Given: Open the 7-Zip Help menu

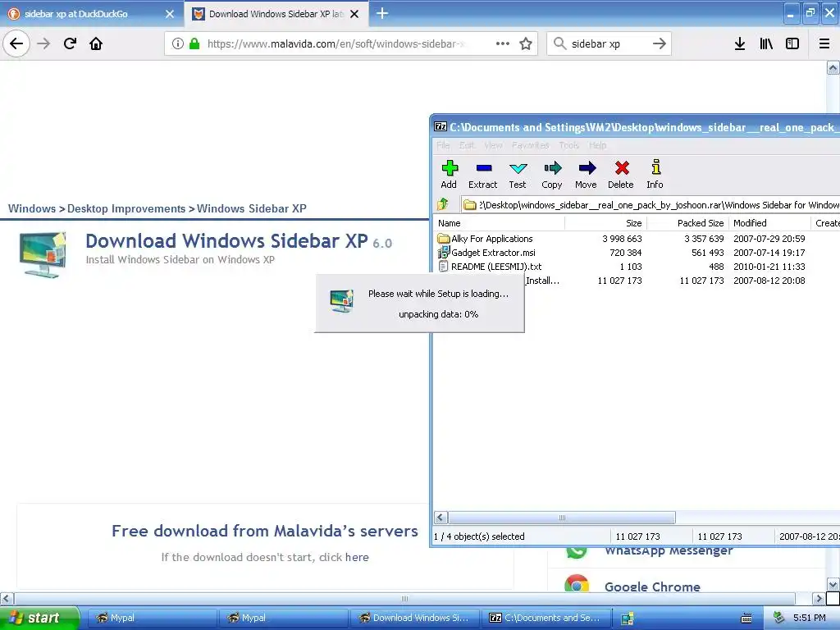Looking at the screenshot, I should [x=598, y=145].
